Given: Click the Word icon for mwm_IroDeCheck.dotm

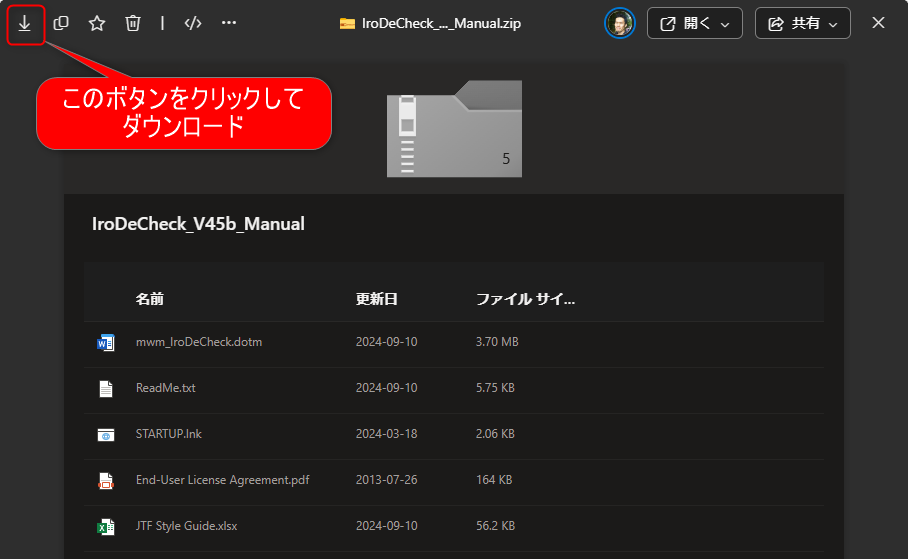Looking at the screenshot, I should (x=106, y=342).
